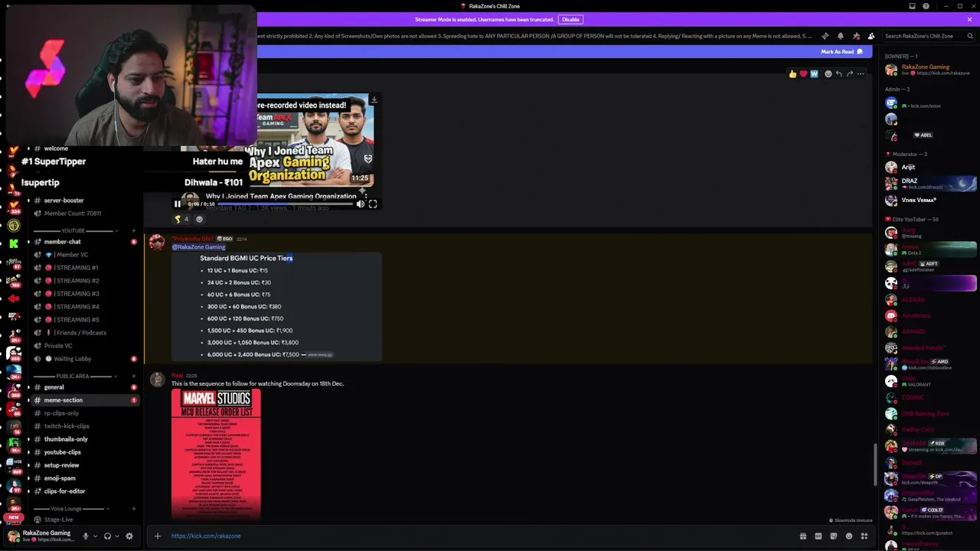Open the add reaction picker
Viewport: 980px width, 551px height.
pos(828,74)
